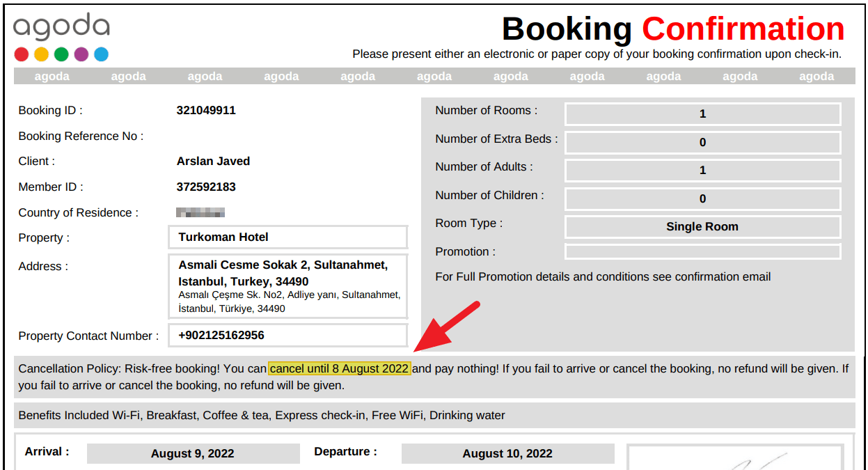Select the Asmali Cesme Sokak address box
The width and height of the screenshot is (868, 470).
(287, 286)
